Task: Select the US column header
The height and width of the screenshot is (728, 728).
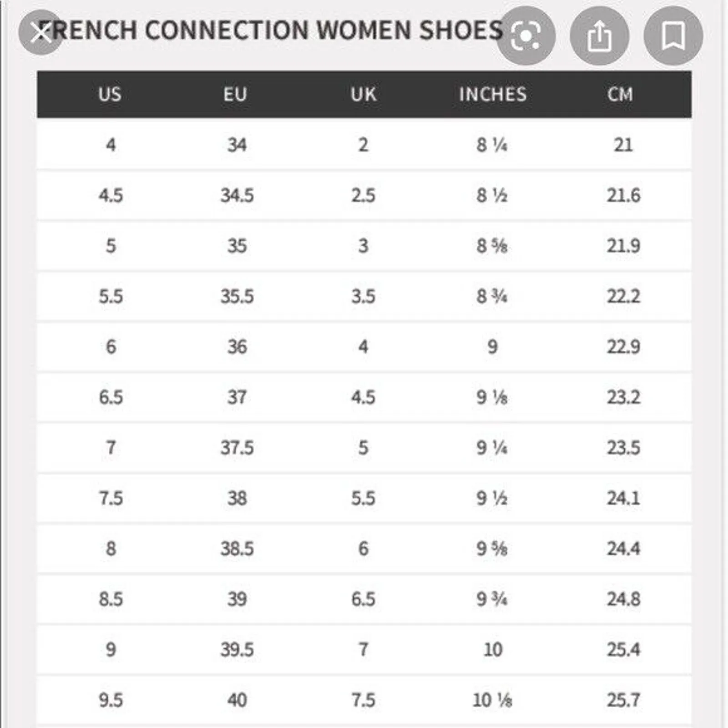Action: pos(110,95)
